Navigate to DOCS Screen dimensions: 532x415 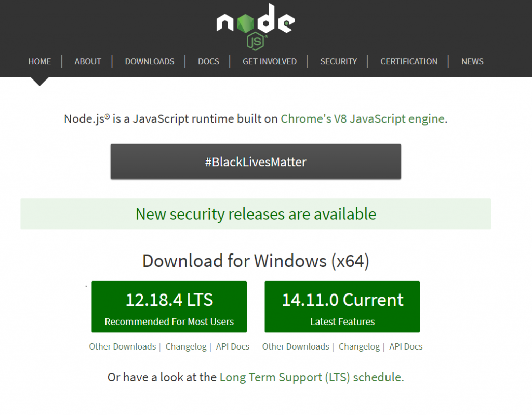click(208, 61)
